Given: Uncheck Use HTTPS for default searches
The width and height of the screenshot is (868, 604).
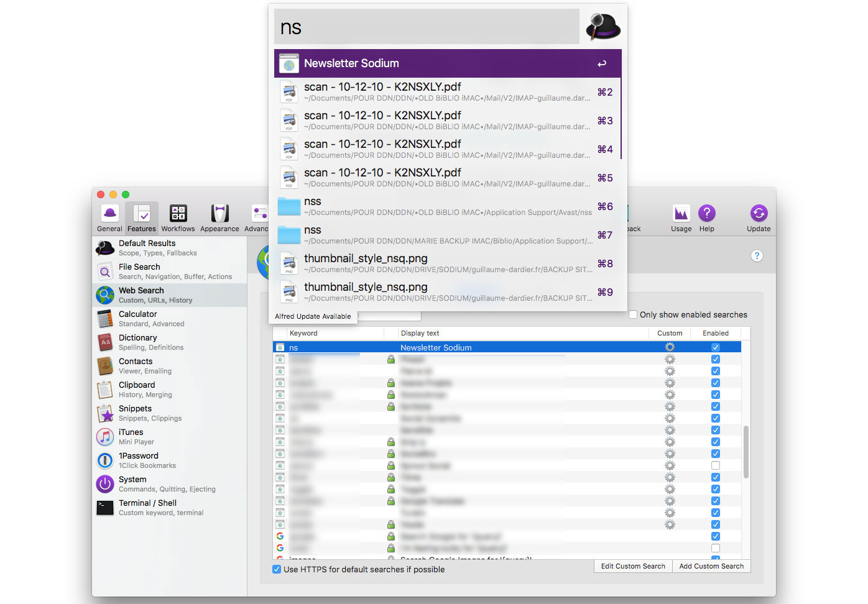Looking at the screenshot, I should click(277, 569).
